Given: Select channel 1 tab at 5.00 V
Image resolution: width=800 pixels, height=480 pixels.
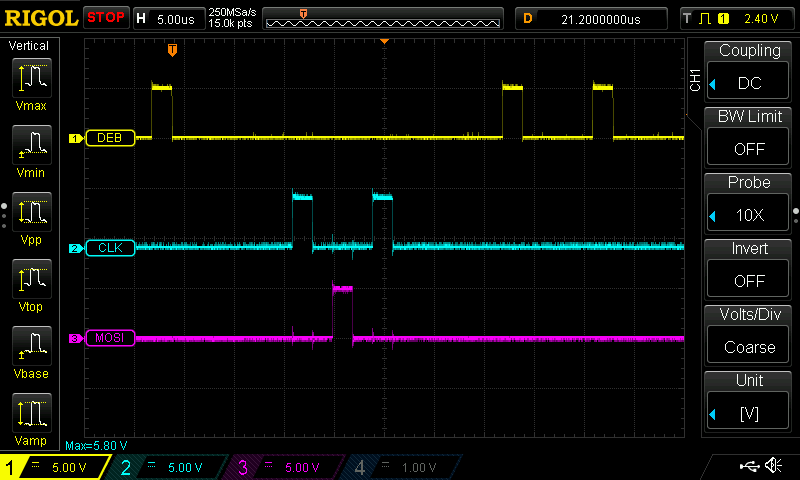Looking at the screenshot, I should [55, 467].
